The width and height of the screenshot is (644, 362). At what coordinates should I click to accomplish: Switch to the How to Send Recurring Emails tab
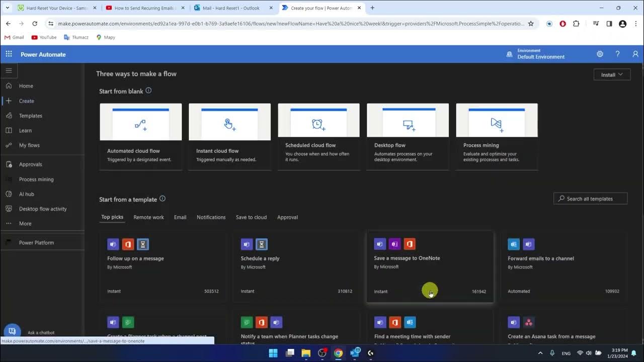144,8
